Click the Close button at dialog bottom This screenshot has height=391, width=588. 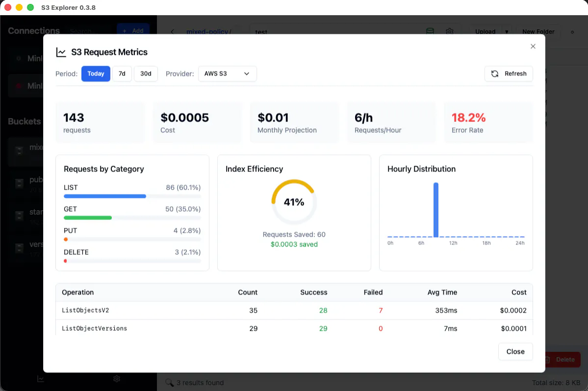[515, 352]
